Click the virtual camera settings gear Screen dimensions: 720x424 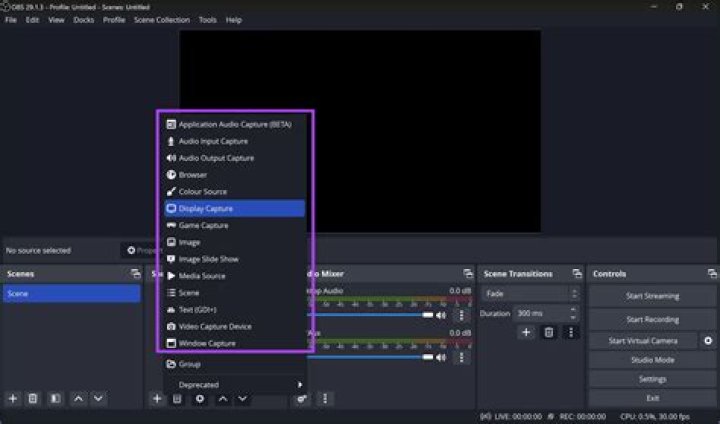coord(708,341)
